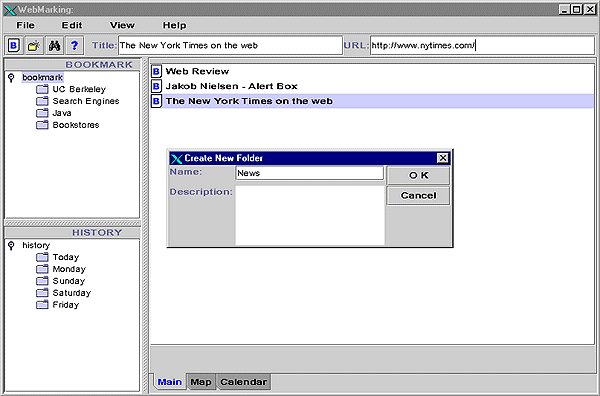Click the Today history folder icon

42,257
